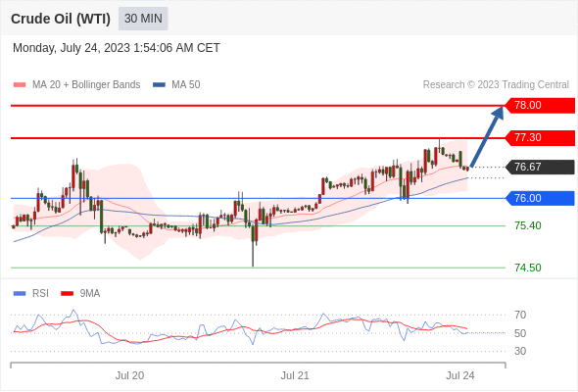The width and height of the screenshot is (578, 392).
Task: Click the date Monday, July 24, 2023 timestamp
Action: [x=117, y=48]
